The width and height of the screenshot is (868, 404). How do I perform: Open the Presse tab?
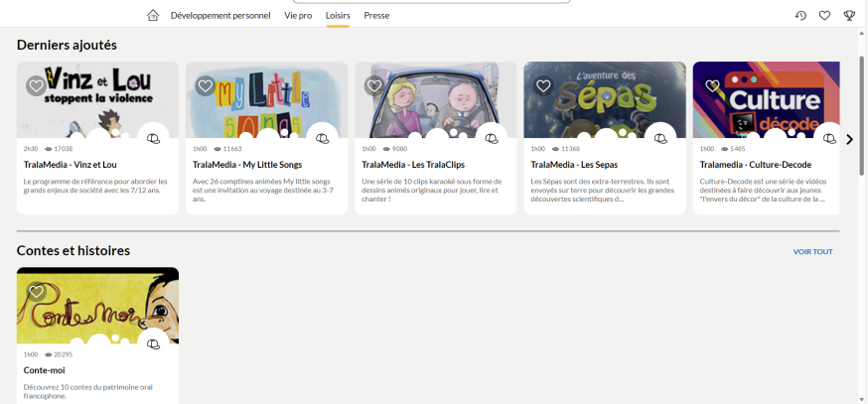tap(376, 16)
